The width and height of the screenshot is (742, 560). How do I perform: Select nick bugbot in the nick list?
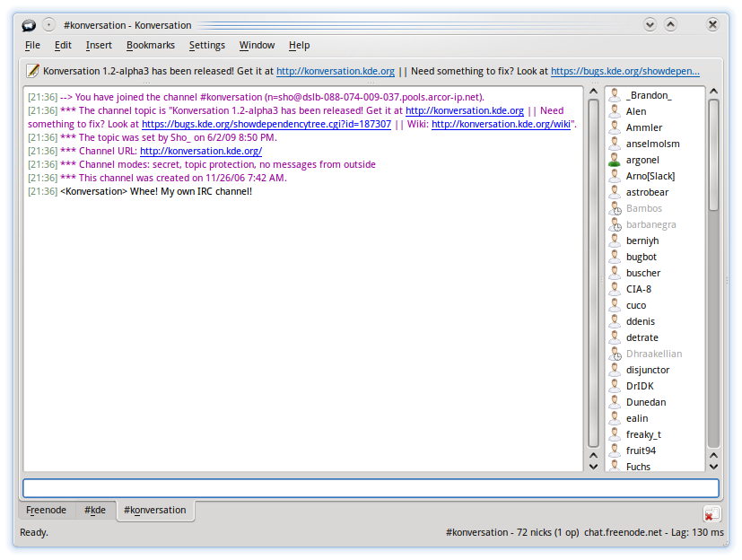[642, 257]
